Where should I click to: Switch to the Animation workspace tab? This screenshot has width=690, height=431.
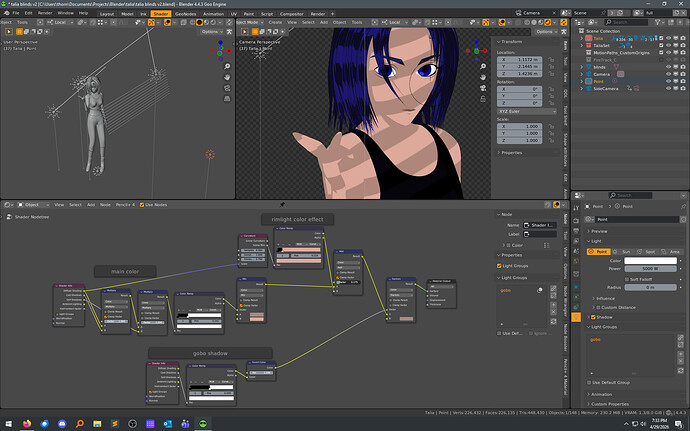coord(213,14)
